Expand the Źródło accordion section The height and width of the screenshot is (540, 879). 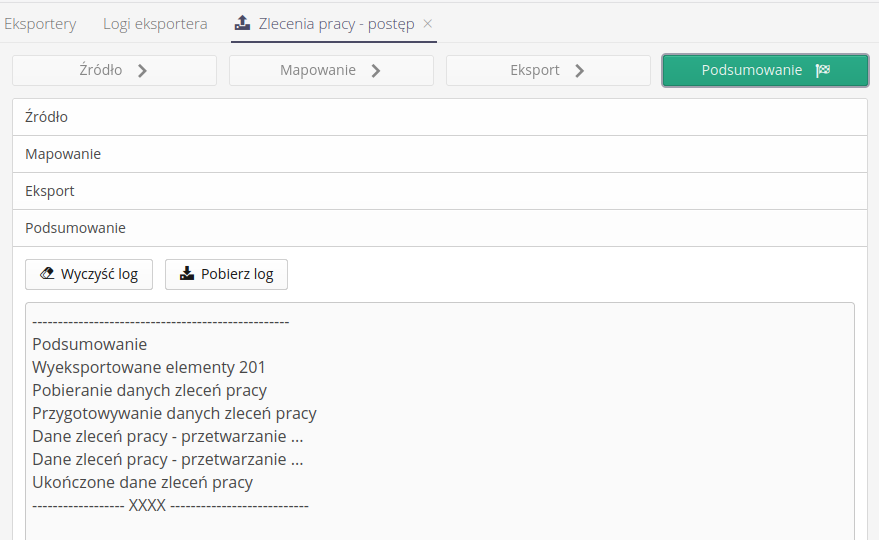click(439, 117)
